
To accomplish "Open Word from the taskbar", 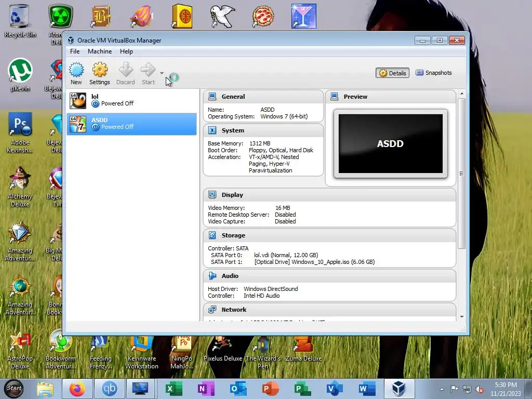I will click(367, 389).
